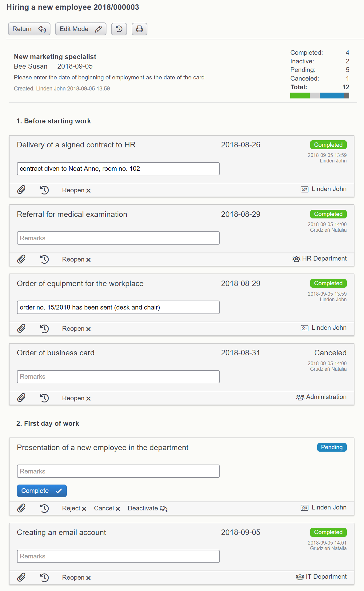Complete the Presentation of new employee task
364x591 pixels.
42,491
